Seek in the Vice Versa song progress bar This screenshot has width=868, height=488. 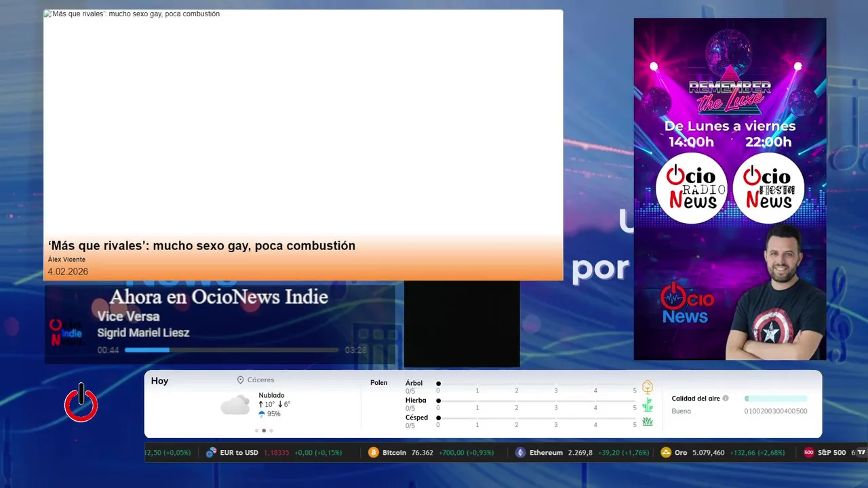coord(231,350)
